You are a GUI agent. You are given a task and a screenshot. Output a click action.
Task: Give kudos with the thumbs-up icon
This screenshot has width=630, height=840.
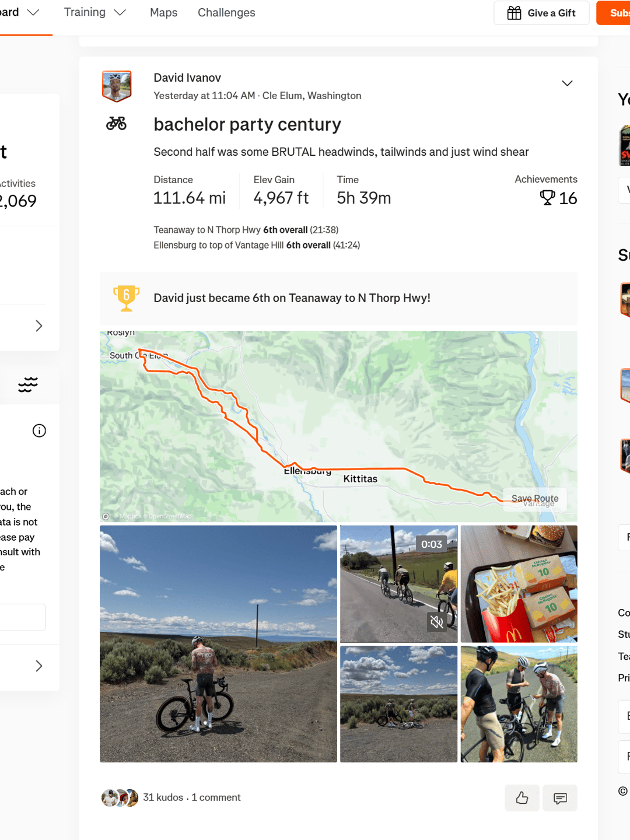[522, 797]
